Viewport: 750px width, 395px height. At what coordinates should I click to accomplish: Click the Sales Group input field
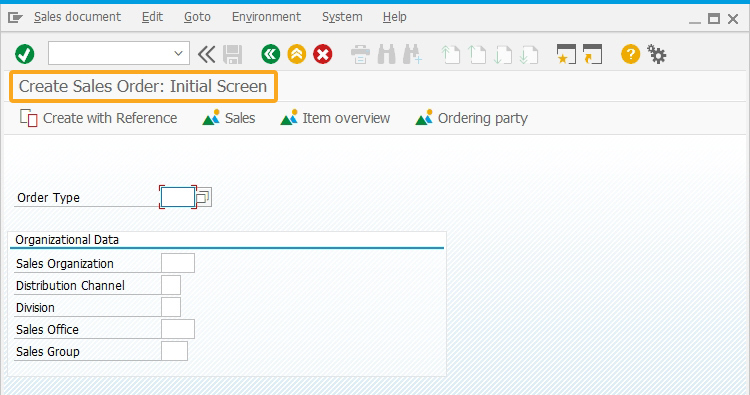(x=174, y=351)
